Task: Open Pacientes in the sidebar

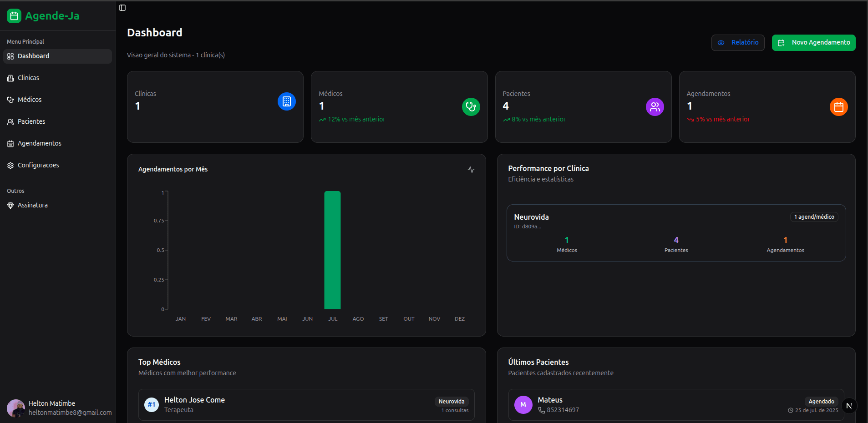Action: (31, 121)
